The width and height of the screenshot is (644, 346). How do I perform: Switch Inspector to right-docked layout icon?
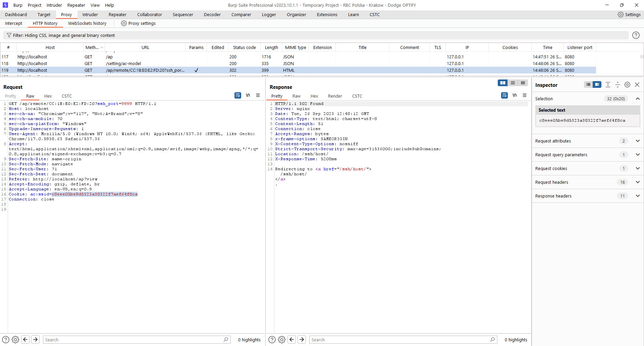(x=597, y=84)
